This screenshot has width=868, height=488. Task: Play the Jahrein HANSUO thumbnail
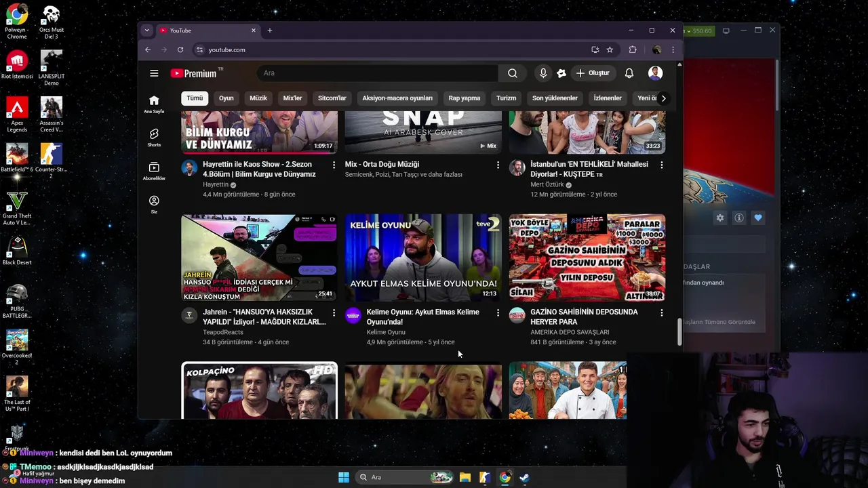[259, 258]
